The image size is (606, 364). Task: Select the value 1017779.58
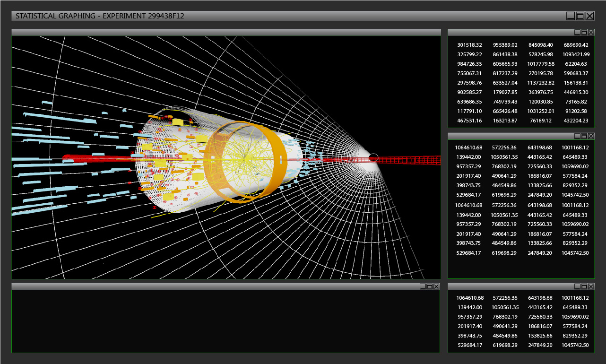click(x=541, y=64)
